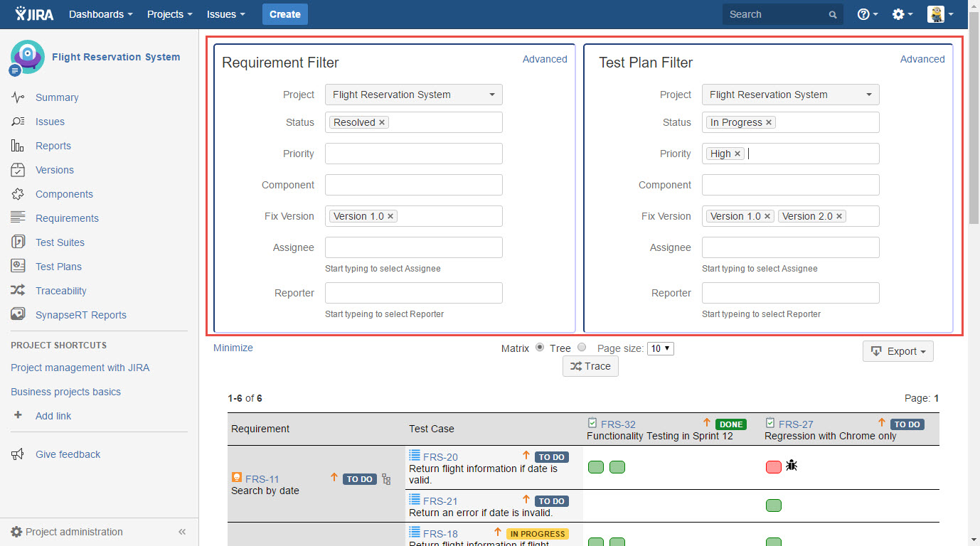Click the Requirement Filter Assignee field
980x546 pixels.
(414, 247)
